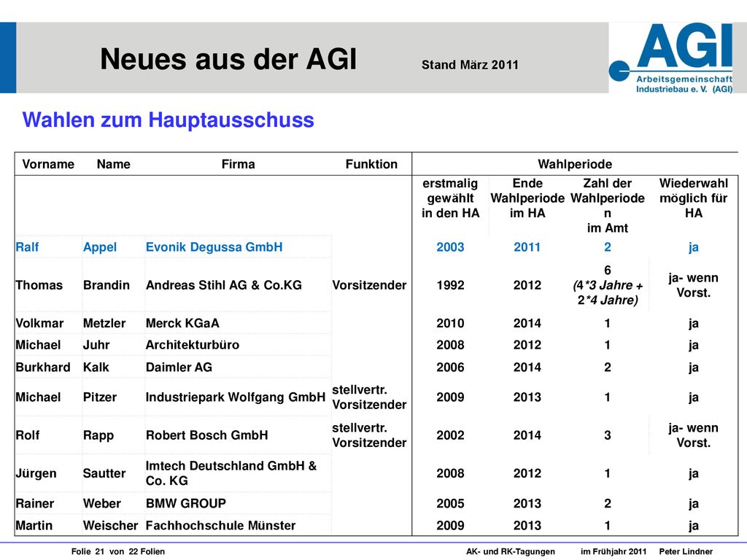Screen dimensions: 747x560
Task: Select the company "Robert Bosch GmbH"
Action: tap(206, 435)
